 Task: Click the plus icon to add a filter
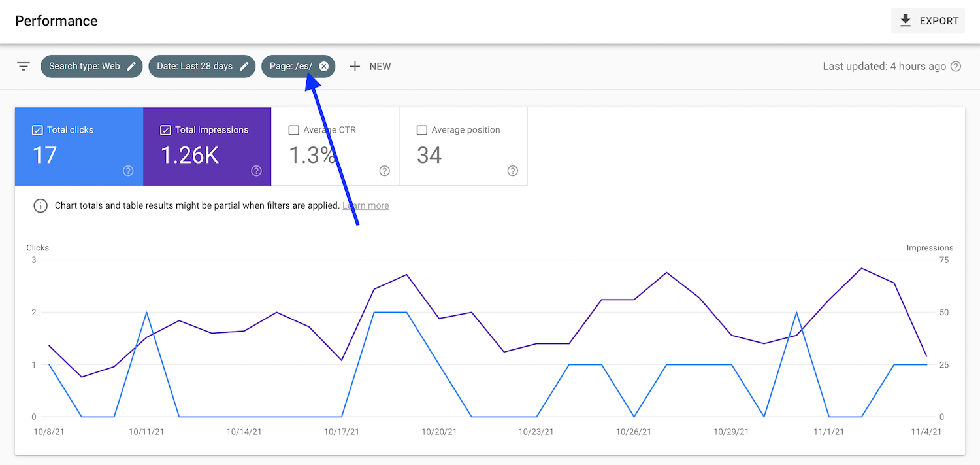coord(355,66)
